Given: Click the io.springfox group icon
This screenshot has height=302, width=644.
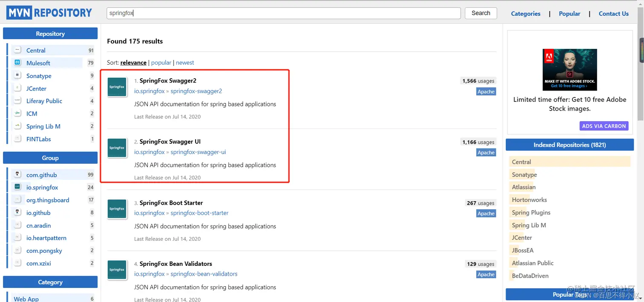Looking at the screenshot, I should (17, 187).
